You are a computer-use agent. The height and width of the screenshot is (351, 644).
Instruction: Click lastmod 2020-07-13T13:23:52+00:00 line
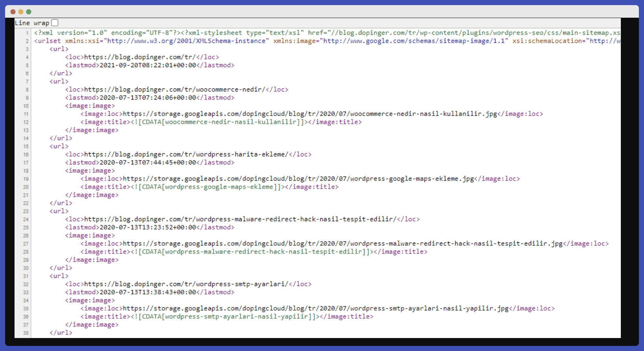(x=150, y=227)
